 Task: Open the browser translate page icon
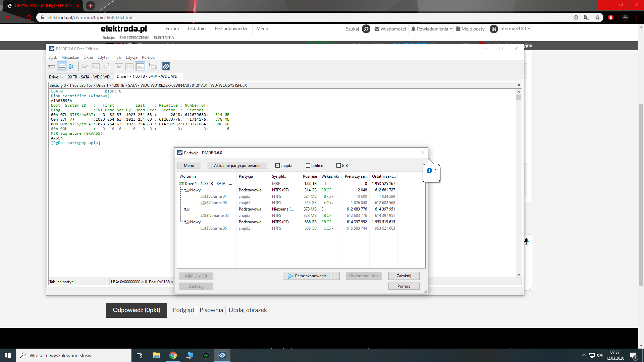pyautogui.click(x=587, y=17)
